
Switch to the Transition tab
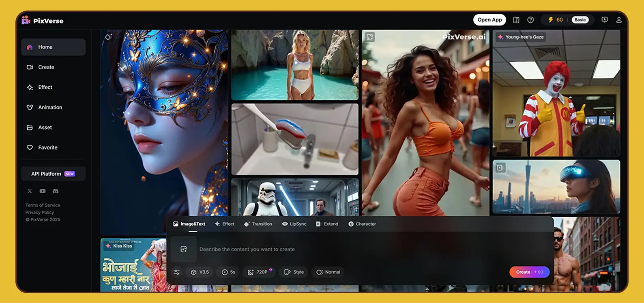coord(258,224)
